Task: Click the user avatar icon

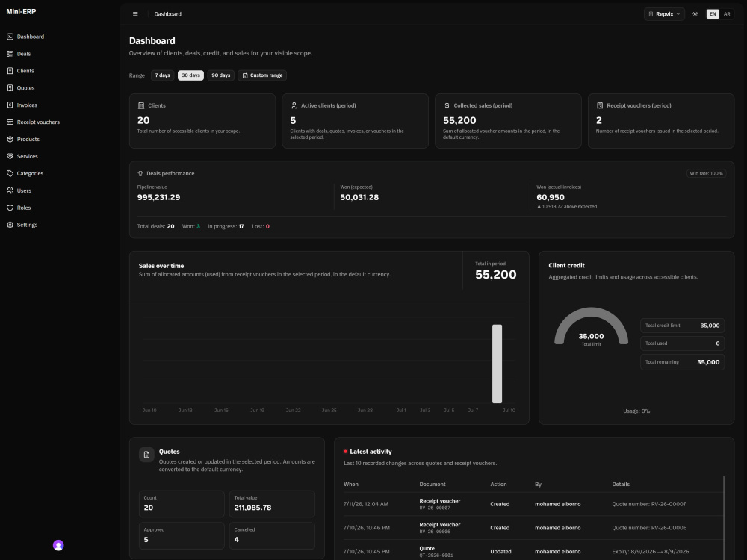Action: coord(58,545)
